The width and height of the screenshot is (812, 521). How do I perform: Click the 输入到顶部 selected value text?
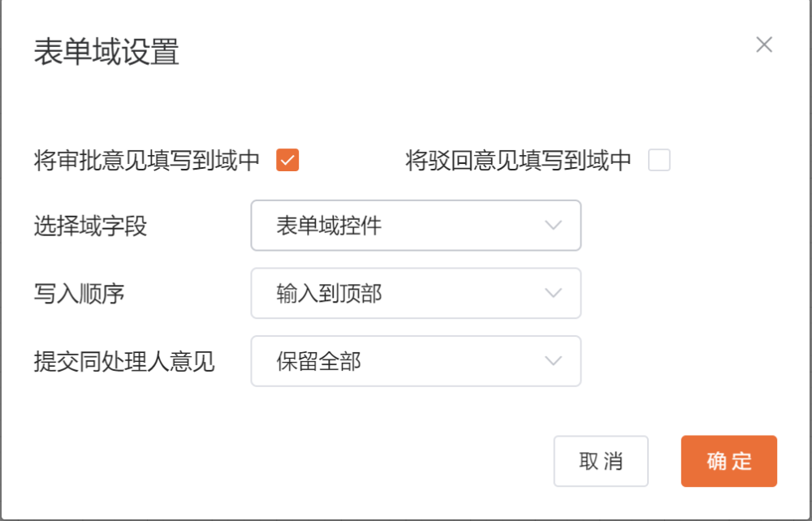(329, 293)
